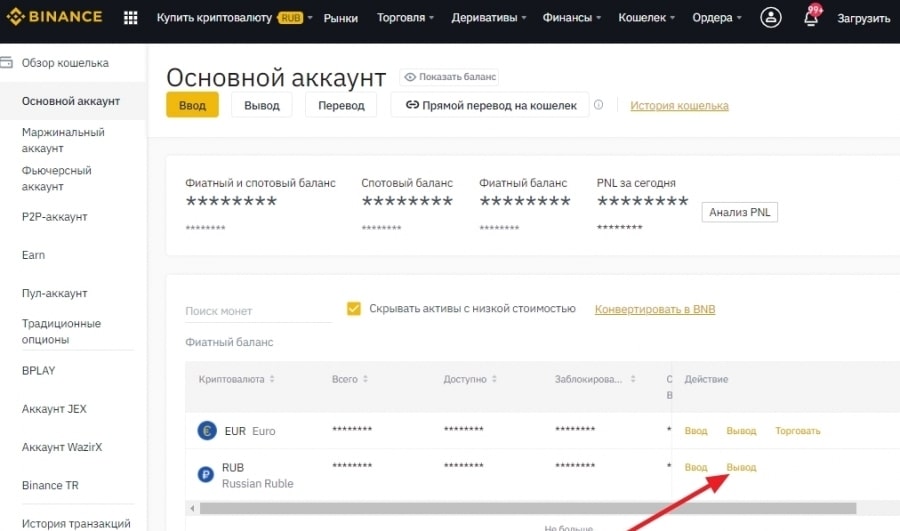Click the Поиск монет search field
Screen dimensions: 900x531
(258, 311)
